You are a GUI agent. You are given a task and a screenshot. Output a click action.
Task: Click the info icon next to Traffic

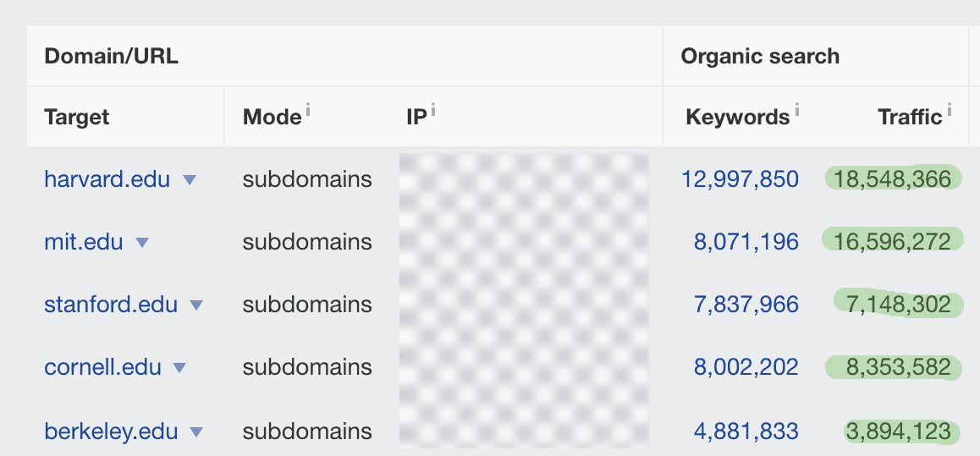pos(949,111)
